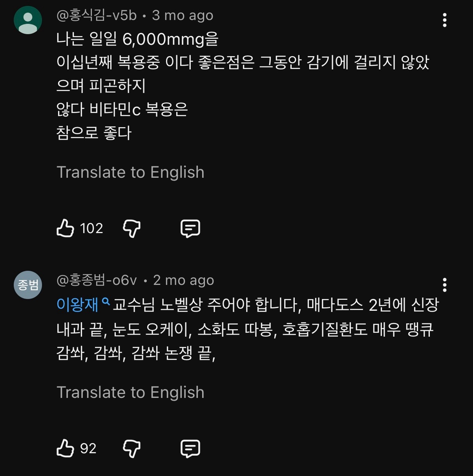Click the blue 이왕재 search link
The image size is (473, 476).
(77, 305)
